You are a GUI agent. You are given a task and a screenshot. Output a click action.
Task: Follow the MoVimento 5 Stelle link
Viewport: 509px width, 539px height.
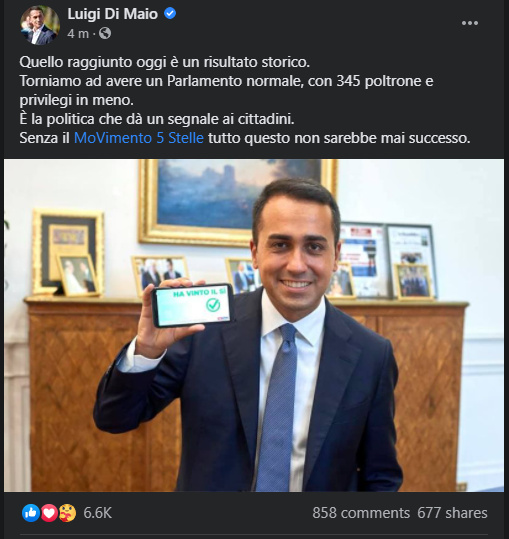click(139, 138)
